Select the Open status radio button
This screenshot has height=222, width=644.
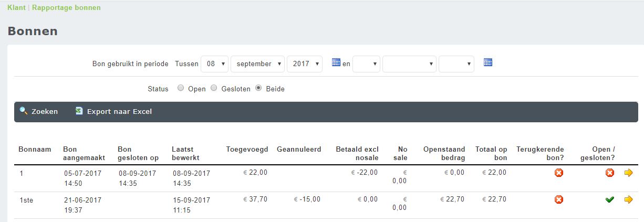181,88
